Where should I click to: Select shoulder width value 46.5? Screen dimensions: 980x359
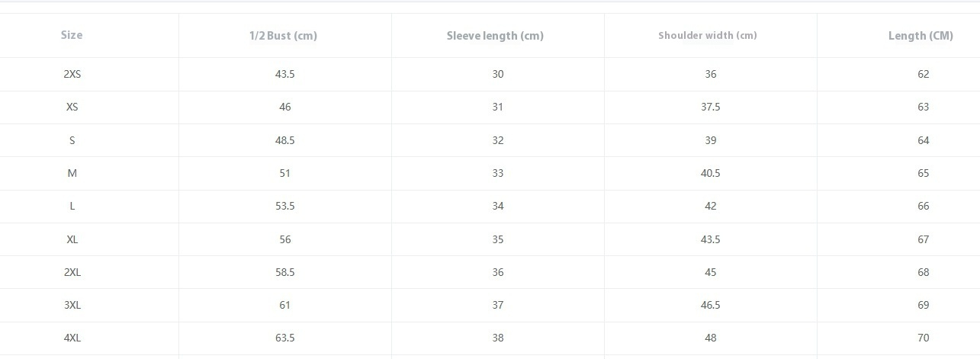click(710, 305)
